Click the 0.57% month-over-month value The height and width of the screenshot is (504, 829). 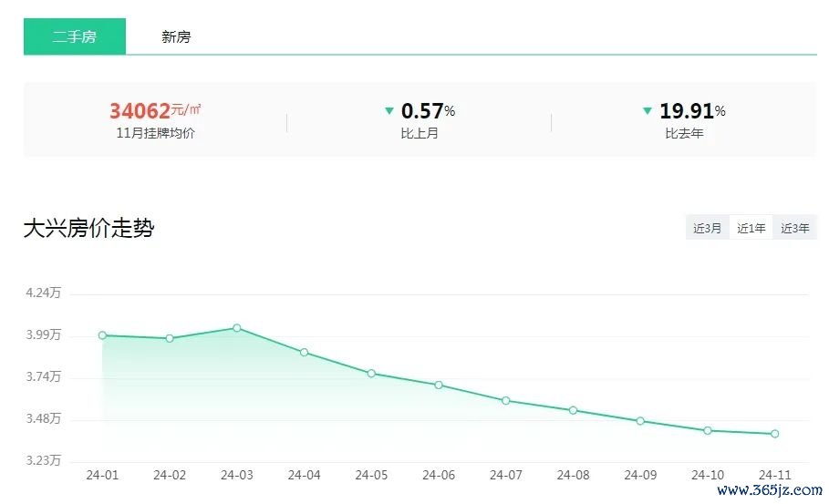429,111
